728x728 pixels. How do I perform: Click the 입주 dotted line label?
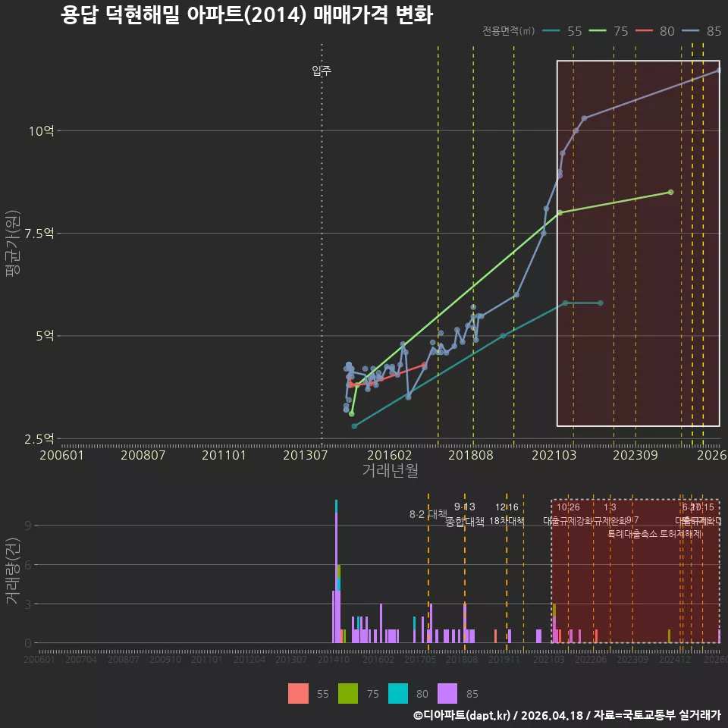pyautogui.click(x=322, y=71)
